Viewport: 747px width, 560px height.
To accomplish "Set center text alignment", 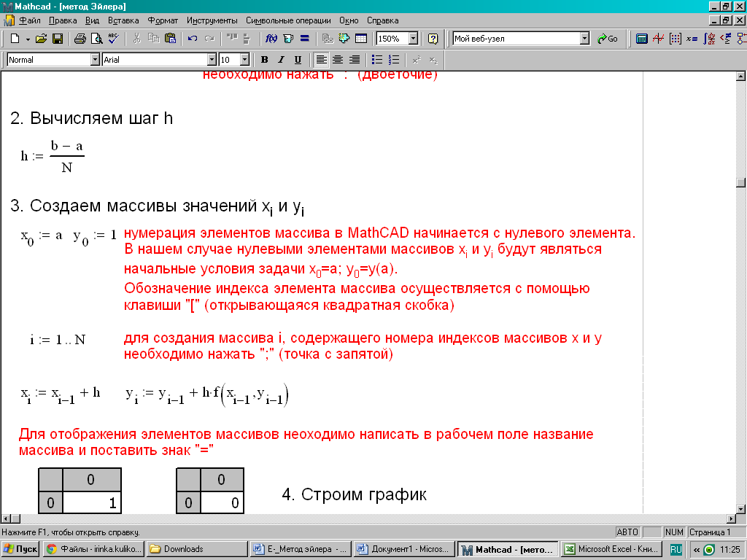I will (338, 60).
